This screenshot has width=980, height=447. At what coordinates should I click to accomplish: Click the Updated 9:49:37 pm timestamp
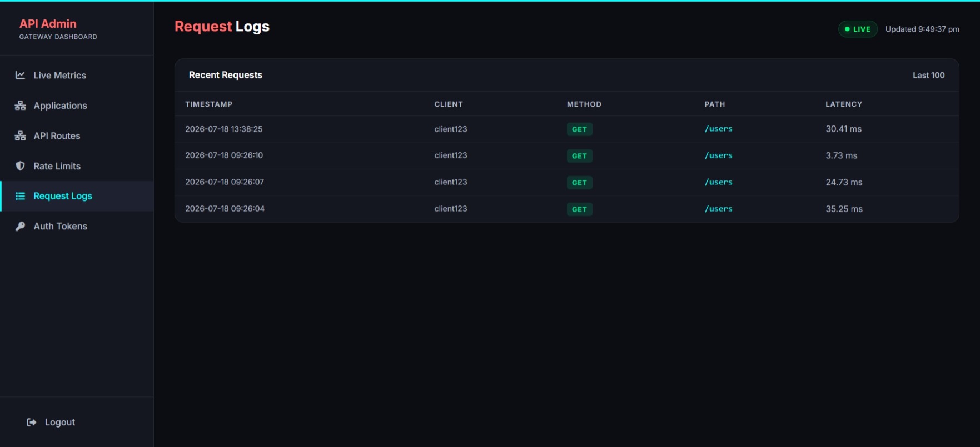pyautogui.click(x=922, y=29)
